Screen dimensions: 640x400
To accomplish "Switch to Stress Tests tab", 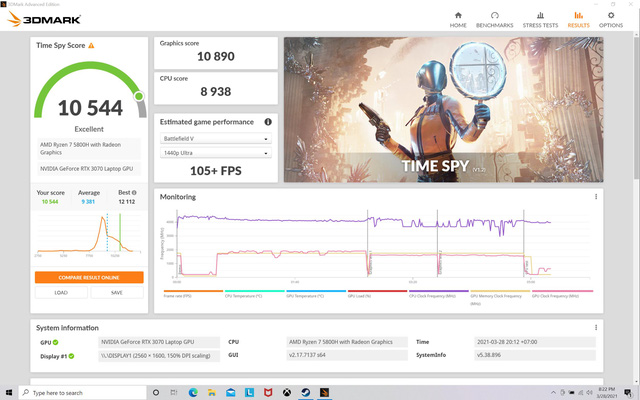I will [x=540, y=20].
